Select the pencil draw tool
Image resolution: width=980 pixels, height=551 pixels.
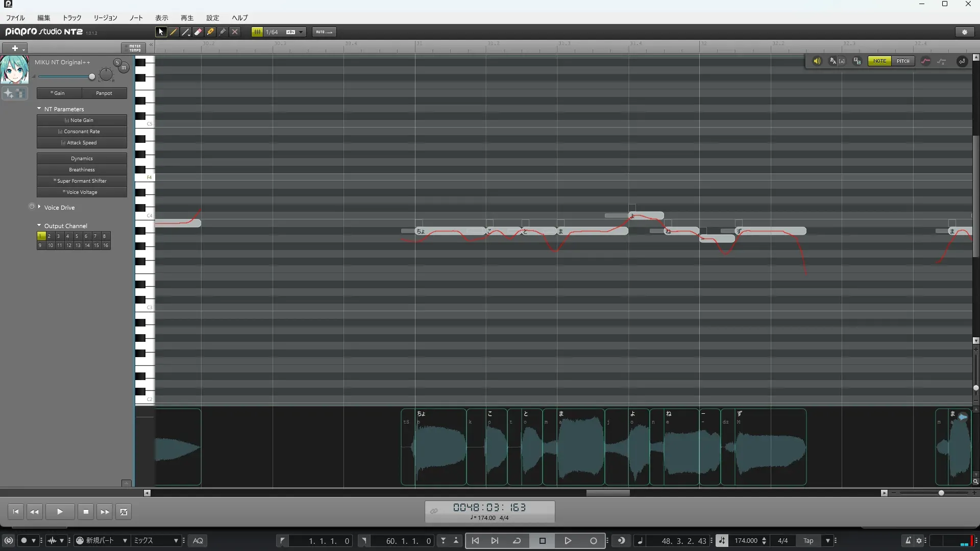point(174,32)
